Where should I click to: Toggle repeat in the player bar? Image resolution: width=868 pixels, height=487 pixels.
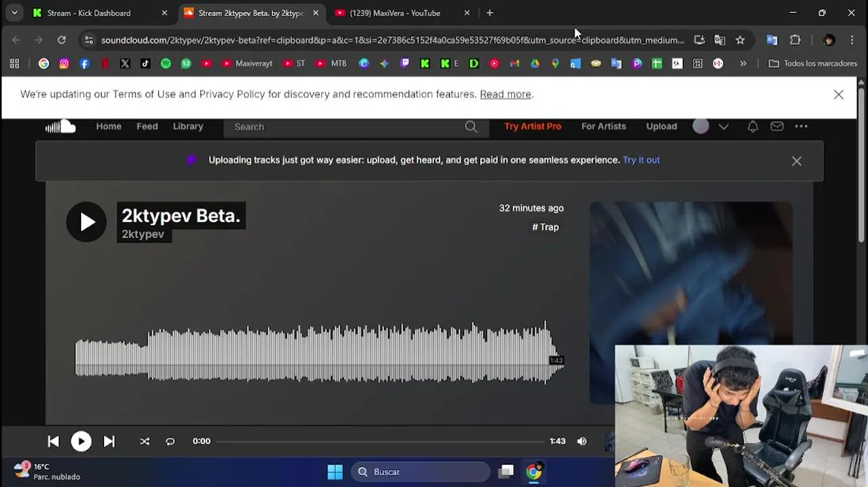pos(170,441)
